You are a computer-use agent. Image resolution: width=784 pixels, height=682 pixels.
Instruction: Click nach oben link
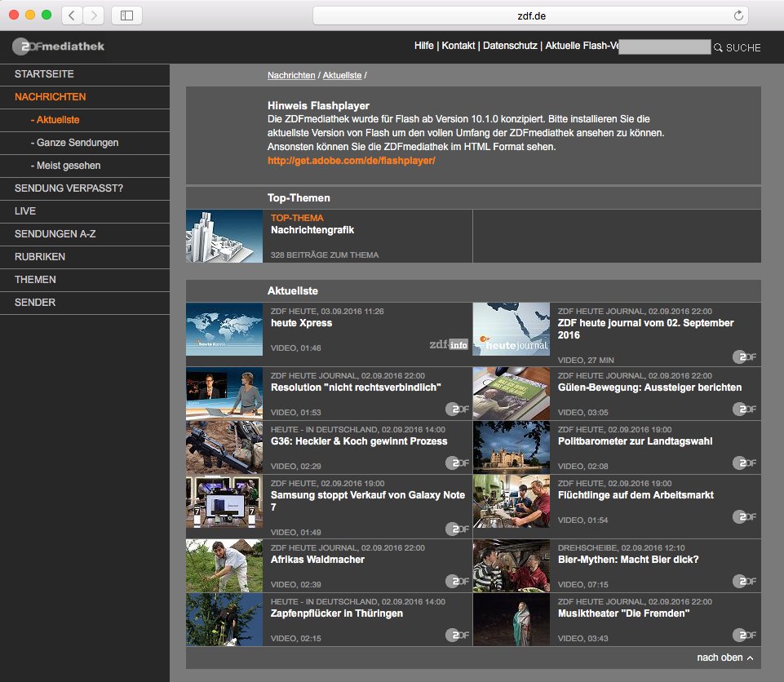(x=720, y=658)
